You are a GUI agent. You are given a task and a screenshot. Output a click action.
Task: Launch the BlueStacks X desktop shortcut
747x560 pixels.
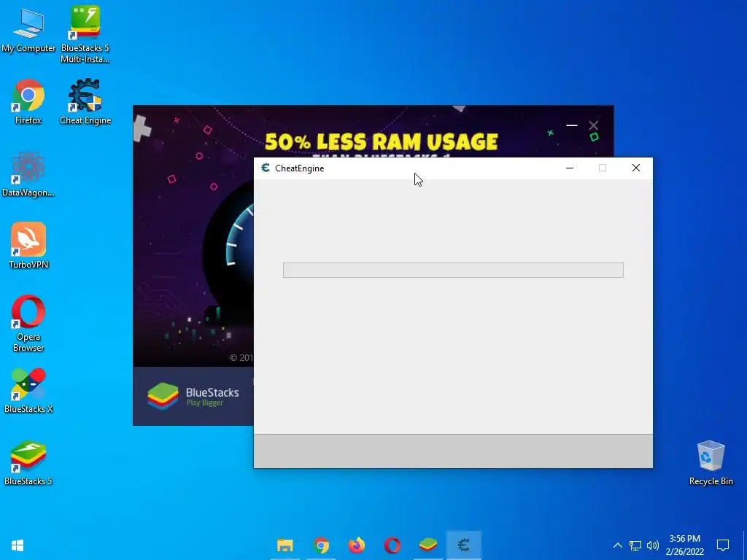pos(28,390)
